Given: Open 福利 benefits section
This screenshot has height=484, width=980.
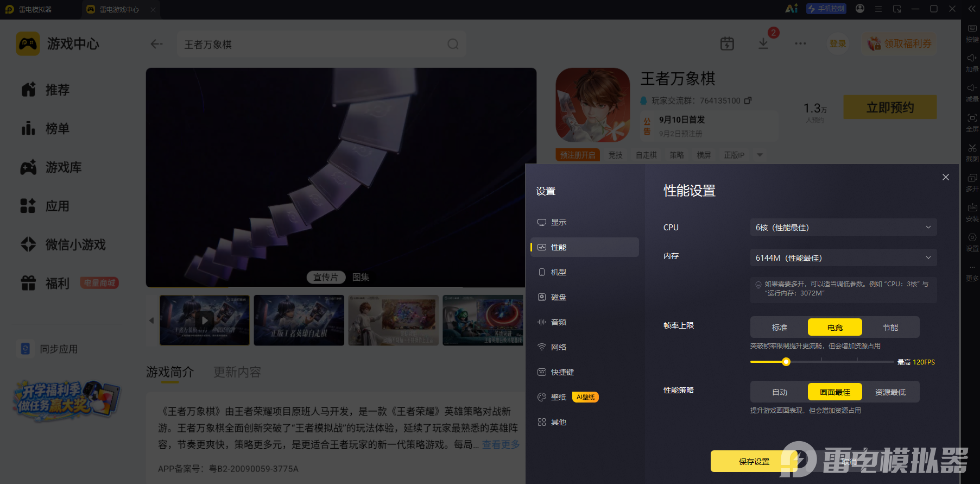Looking at the screenshot, I should pos(45,284).
